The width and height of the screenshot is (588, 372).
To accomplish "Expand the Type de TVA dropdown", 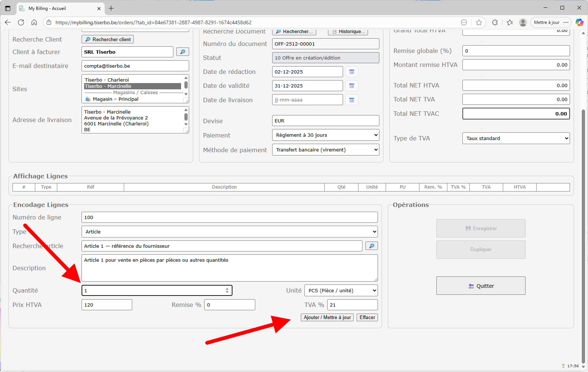I will (x=516, y=138).
